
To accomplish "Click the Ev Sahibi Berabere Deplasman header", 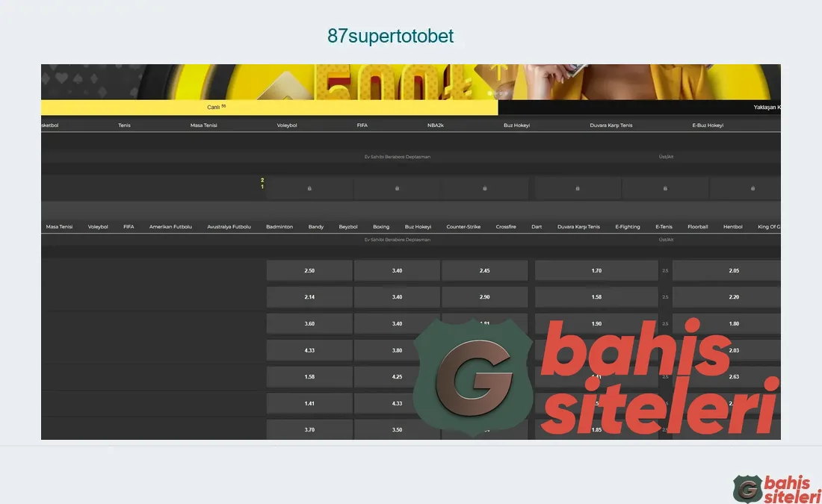I will tap(397, 157).
